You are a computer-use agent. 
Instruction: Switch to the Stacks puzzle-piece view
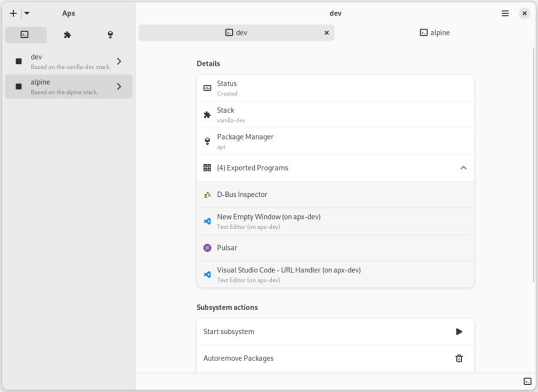(67, 35)
